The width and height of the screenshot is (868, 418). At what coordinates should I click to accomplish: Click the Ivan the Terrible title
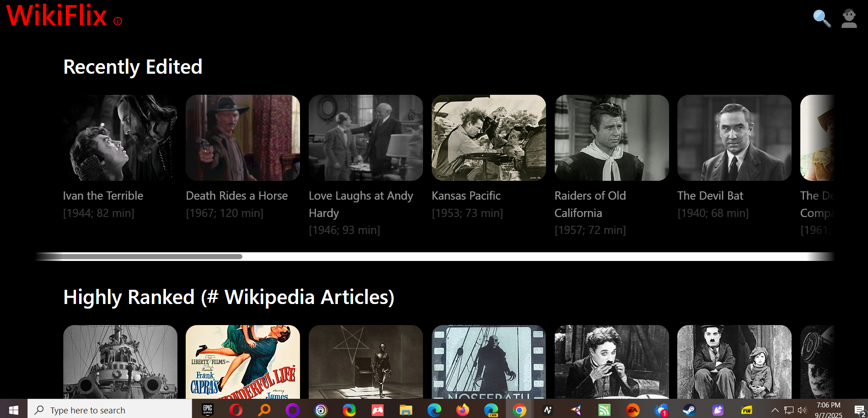click(103, 195)
